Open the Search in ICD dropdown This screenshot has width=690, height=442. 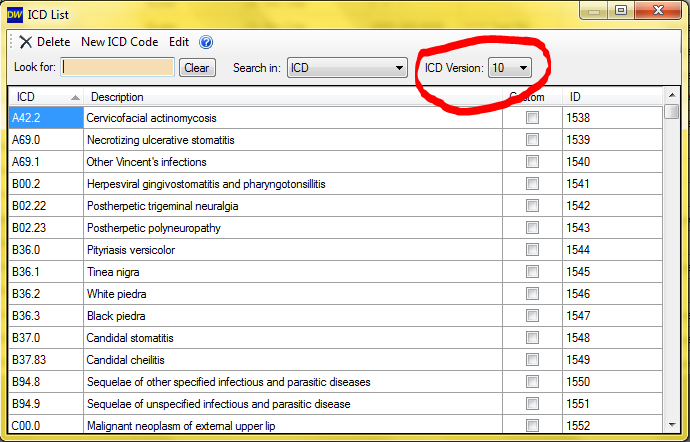tap(347, 68)
